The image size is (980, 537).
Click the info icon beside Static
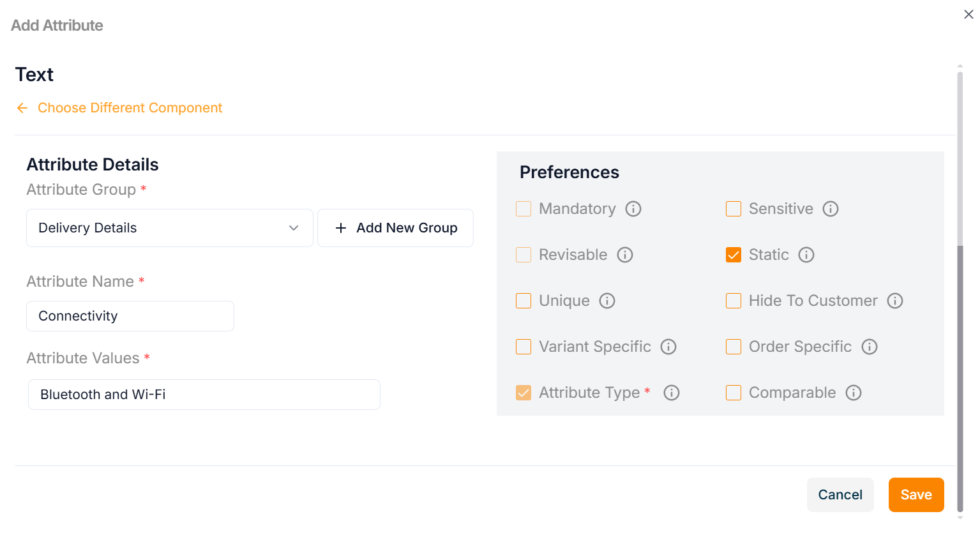(x=806, y=255)
